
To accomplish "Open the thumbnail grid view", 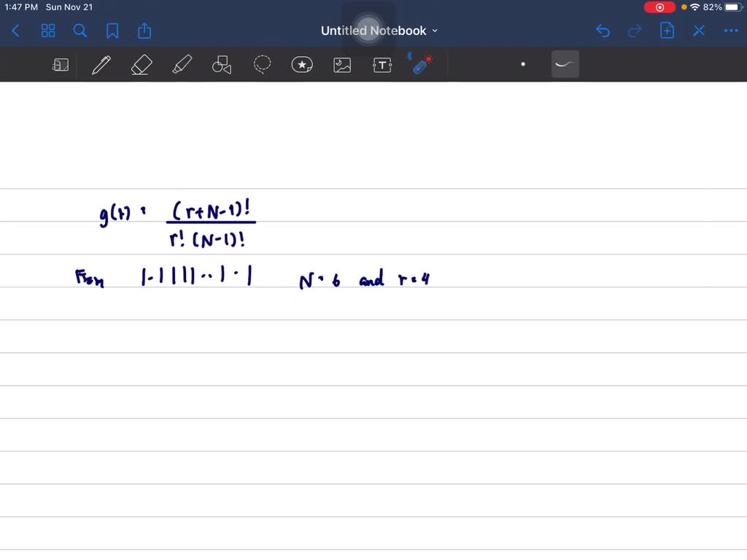I will coord(48,31).
